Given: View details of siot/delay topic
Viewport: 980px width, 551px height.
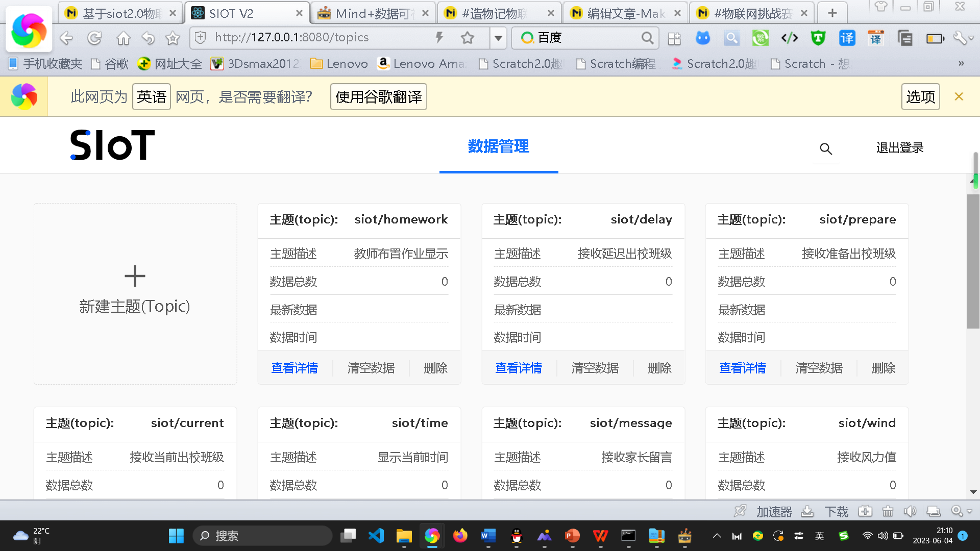Looking at the screenshot, I should click(x=519, y=368).
